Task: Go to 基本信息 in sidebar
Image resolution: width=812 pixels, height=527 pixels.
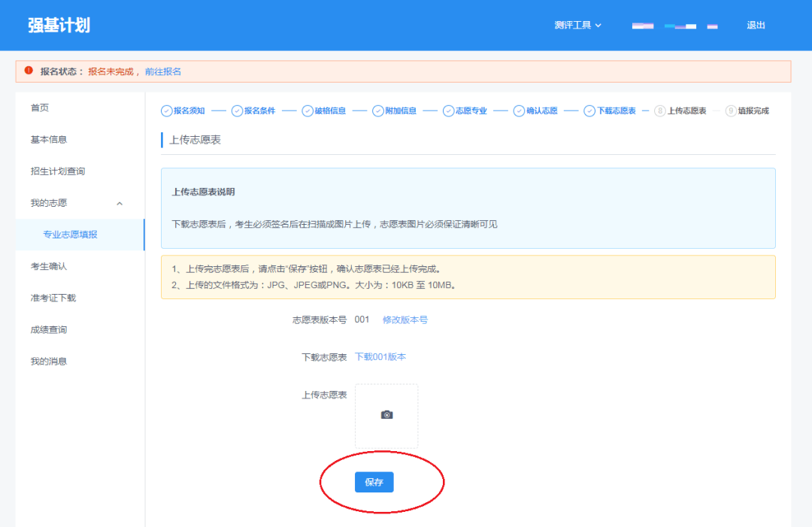Action: pos(49,140)
